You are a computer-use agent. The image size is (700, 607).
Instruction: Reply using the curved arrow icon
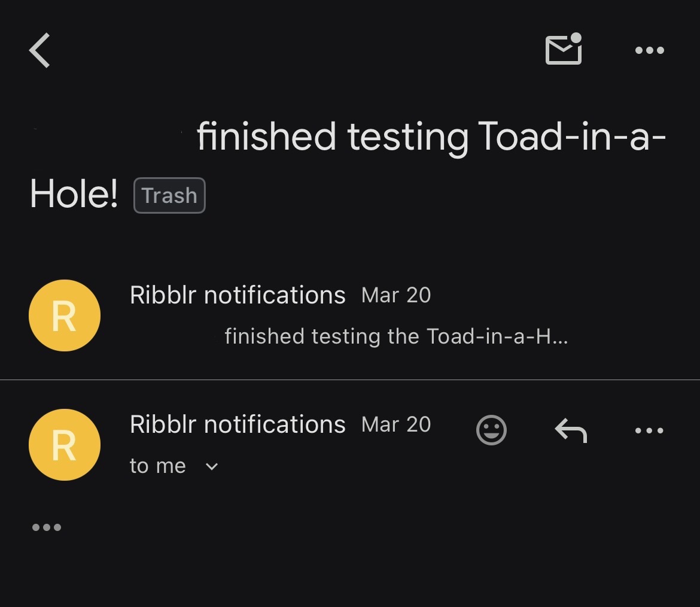(571, 430)
